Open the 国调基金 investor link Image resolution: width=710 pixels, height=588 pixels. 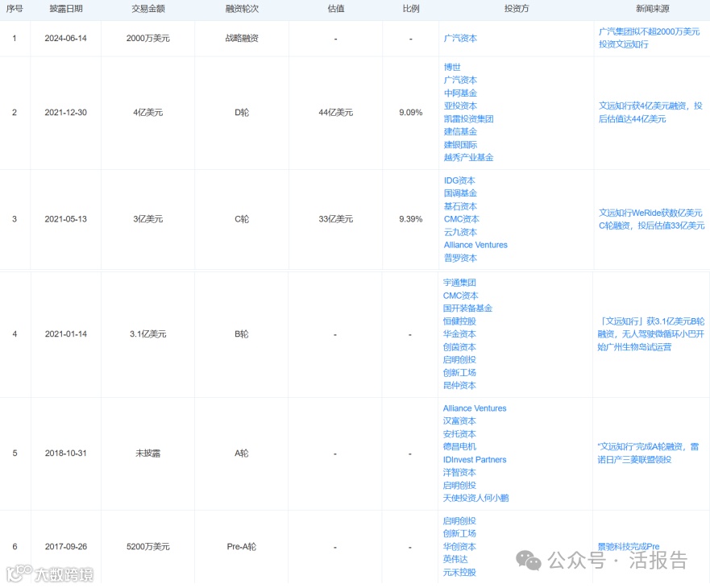tap(460, 193)
